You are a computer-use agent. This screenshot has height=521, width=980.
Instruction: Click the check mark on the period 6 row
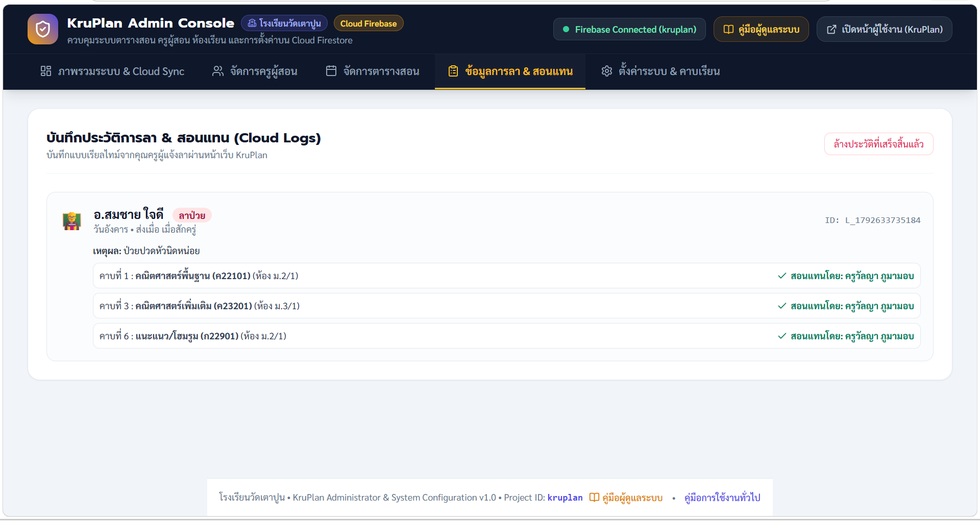(x=782, y=336)
